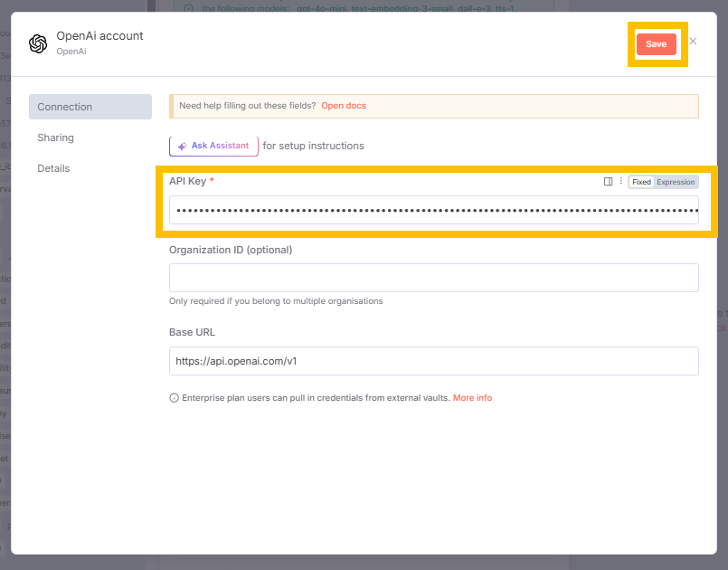Click the info circle icon

tap(175, 398)
